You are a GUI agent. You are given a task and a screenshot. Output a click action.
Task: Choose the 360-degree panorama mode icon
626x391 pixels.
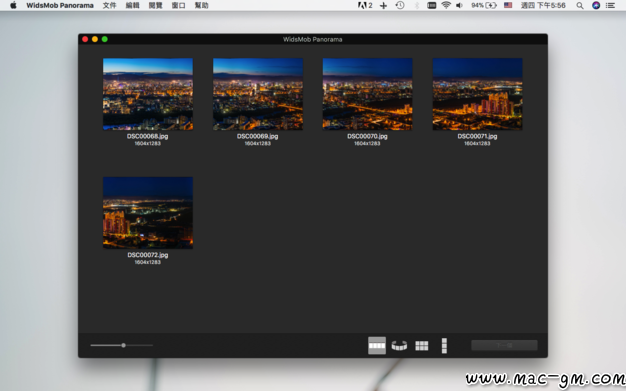(x=399, y=345)
